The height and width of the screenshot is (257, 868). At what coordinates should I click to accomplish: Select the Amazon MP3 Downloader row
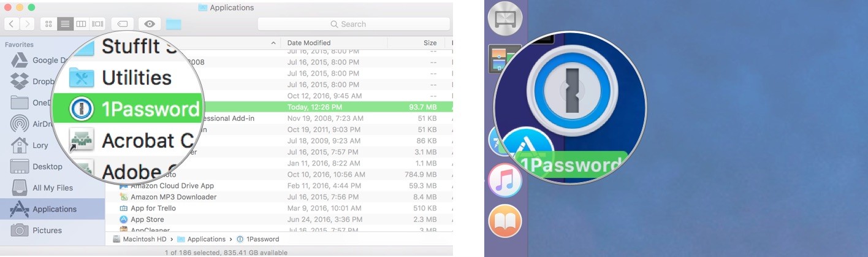point(279,197)
